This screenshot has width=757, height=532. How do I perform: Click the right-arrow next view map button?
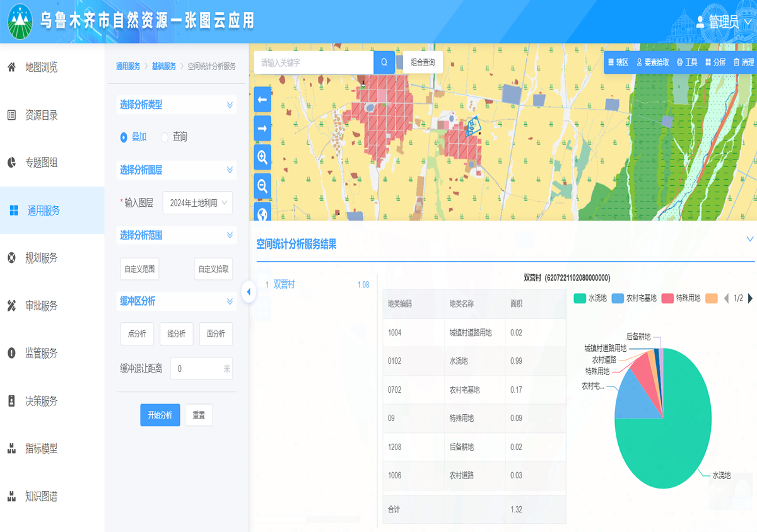point(262,129)
